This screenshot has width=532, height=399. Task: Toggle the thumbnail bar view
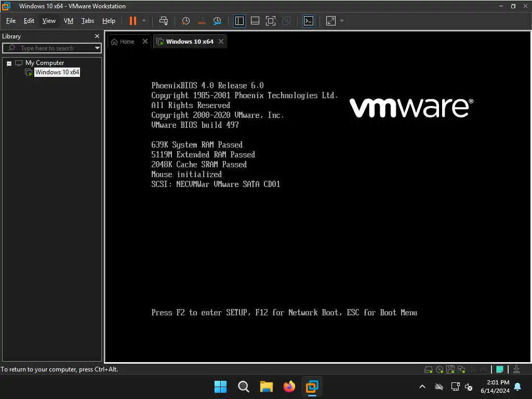(255, 21)
